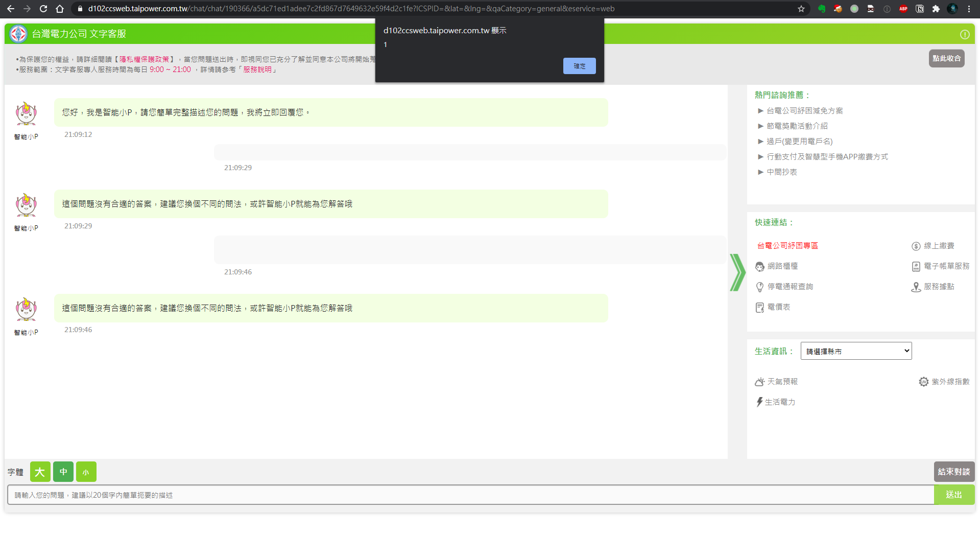The height and width of the screenshot is (534, 980).
Task: Open 台電公司紓困專區 quick link
Action: click(x=787, y=245)
